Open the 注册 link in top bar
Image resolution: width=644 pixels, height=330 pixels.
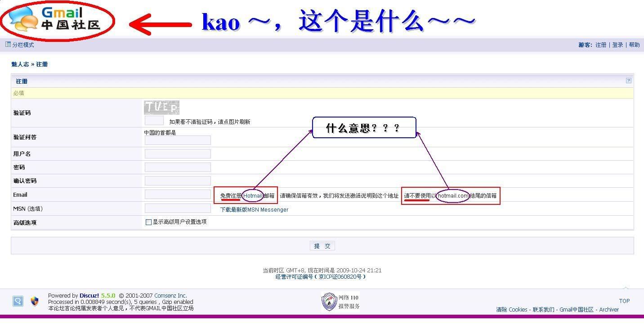click(601, 45)
